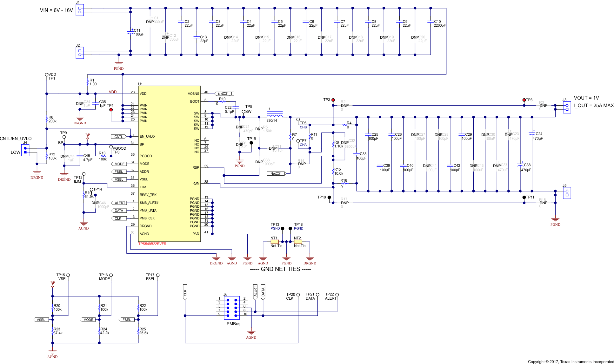The height and width of the screenshot is (364, 614).
Task: Select the R21 100k resistor
Action: 99,308
